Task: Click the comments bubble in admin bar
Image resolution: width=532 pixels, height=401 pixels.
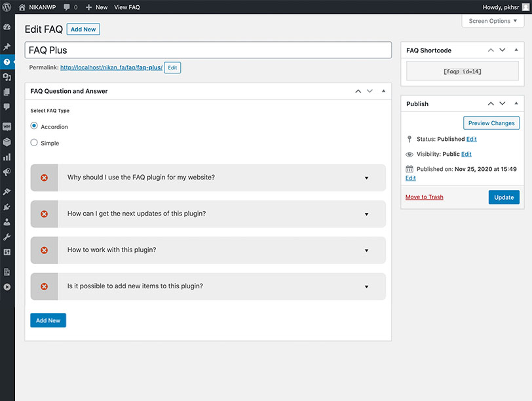Action: pyautogui.click(x=70, y=7)
